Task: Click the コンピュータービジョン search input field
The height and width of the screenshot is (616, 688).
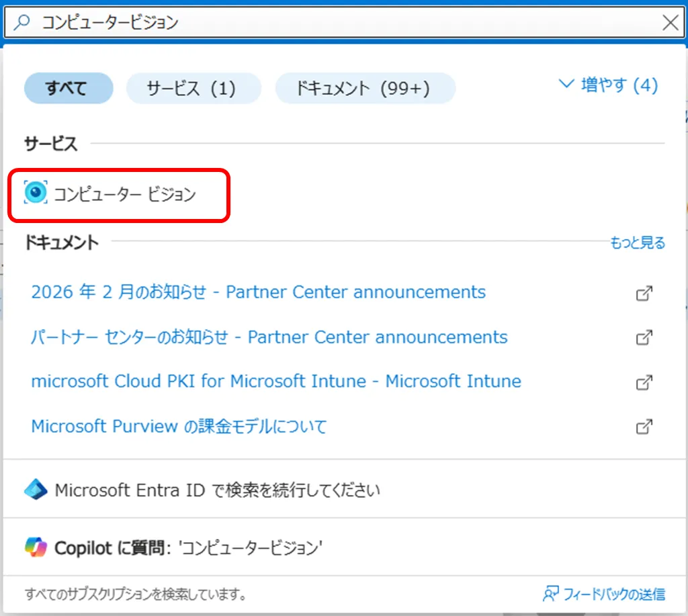Action: [x=345, y=22]
